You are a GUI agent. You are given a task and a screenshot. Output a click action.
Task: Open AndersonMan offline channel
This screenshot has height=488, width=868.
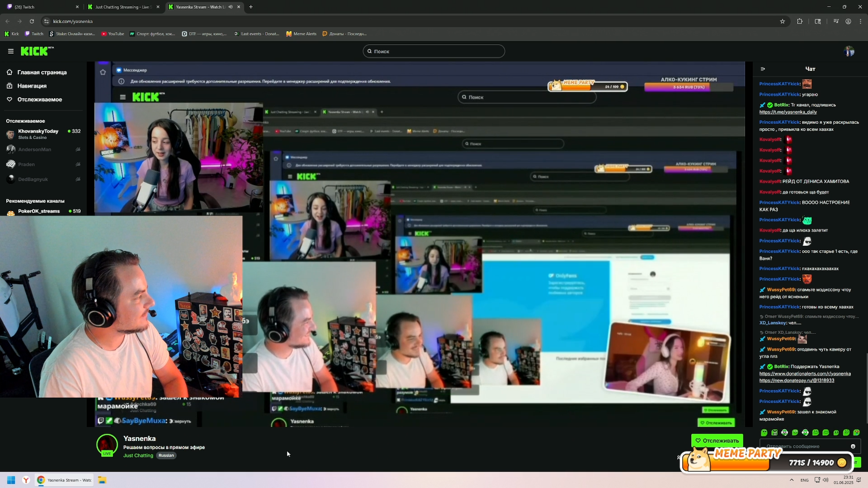[43, 150]
